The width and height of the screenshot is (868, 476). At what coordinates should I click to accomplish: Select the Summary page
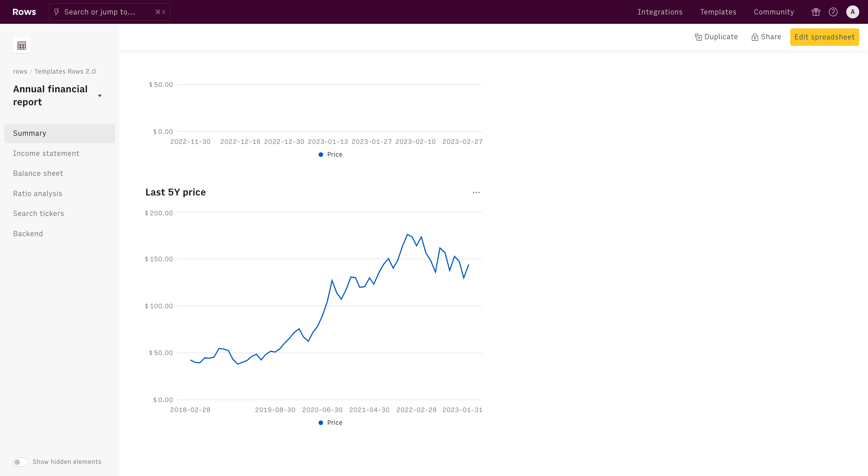click(x=60, y=133)
